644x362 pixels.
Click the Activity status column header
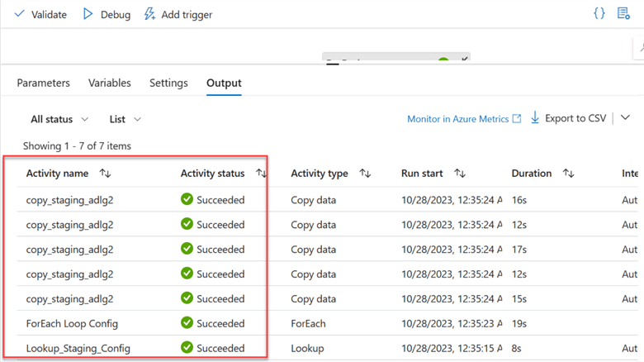click(212, 174)
